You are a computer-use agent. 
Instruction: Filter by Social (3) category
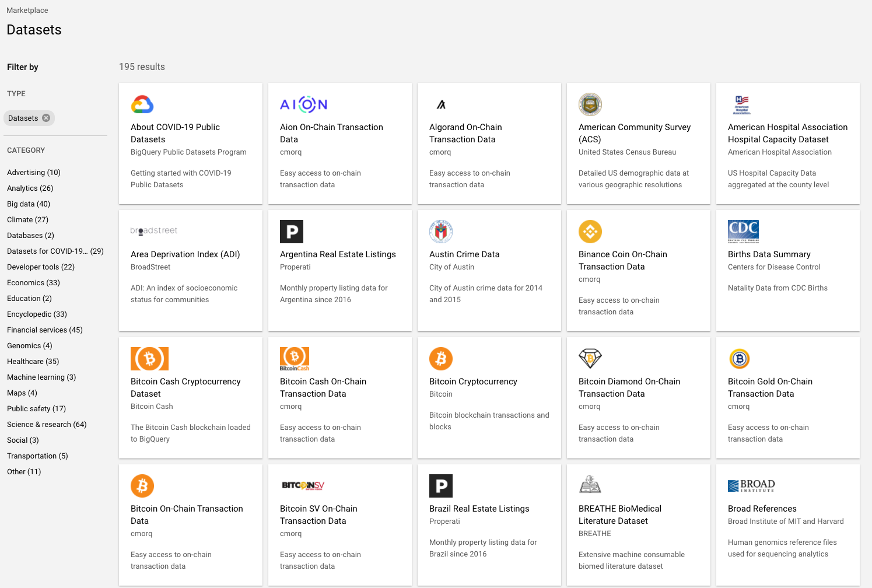pyautogui.click(x=23, y=440)
